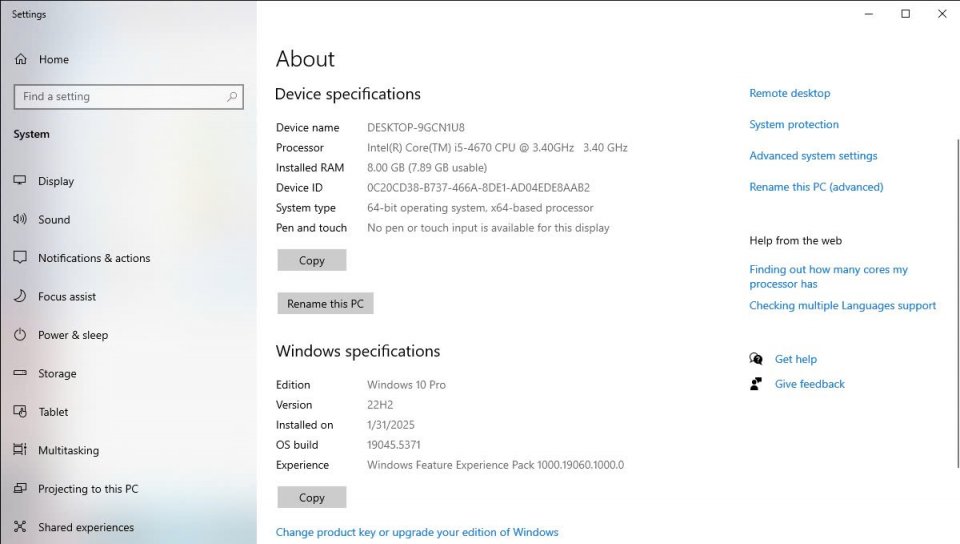This screenshot has width=960, height=544.
Task: Go to Projecting to this PC
Action: pos(88,489)
